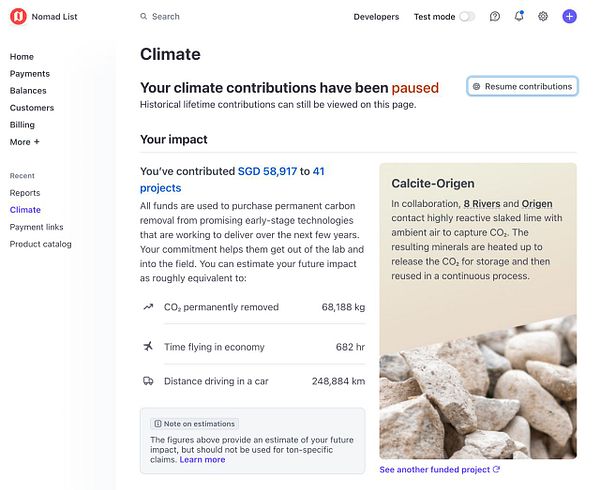Open the settings gear icon
600x490 pixels.
click(x=543, y=17)
